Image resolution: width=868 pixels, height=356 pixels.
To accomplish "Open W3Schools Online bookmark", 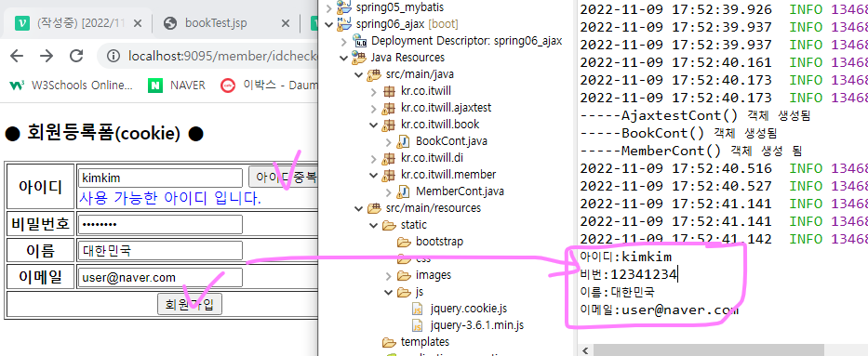I will coord(72,86).
